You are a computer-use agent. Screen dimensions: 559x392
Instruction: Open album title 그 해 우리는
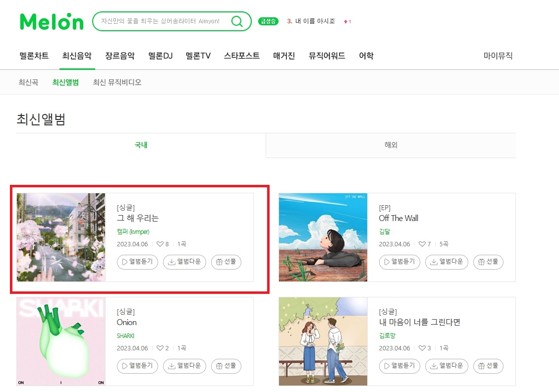(138, 218)
